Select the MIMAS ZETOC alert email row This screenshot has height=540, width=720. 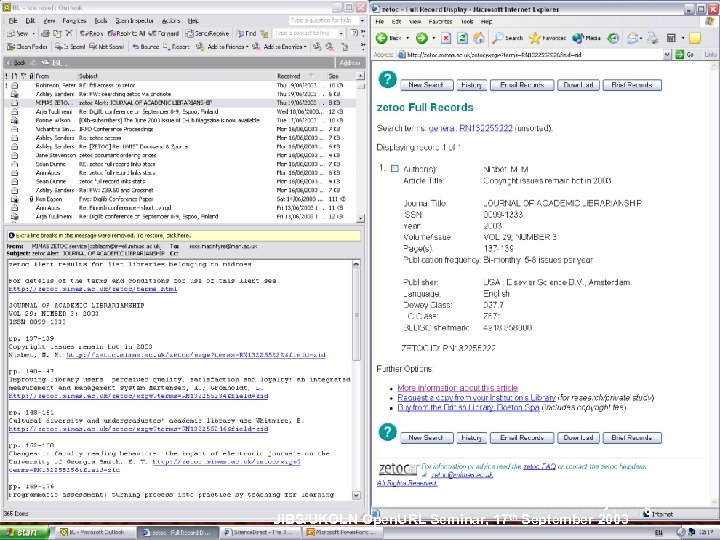[180, 103]
